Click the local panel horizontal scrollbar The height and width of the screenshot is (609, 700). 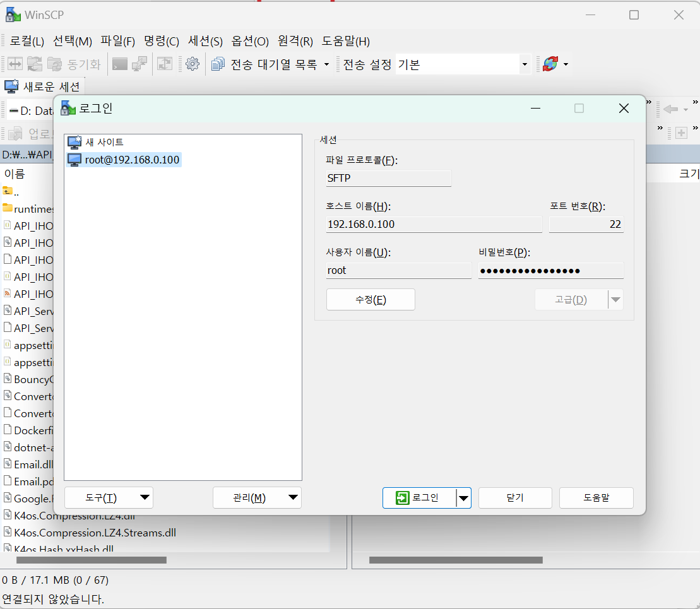tap(92, 560)
